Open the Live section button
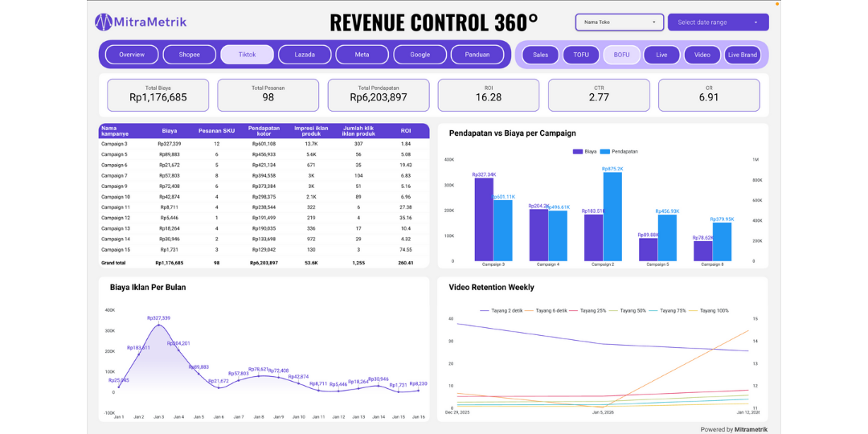The width and height of the screenshot is (868, 434). (x=661, y=55)
